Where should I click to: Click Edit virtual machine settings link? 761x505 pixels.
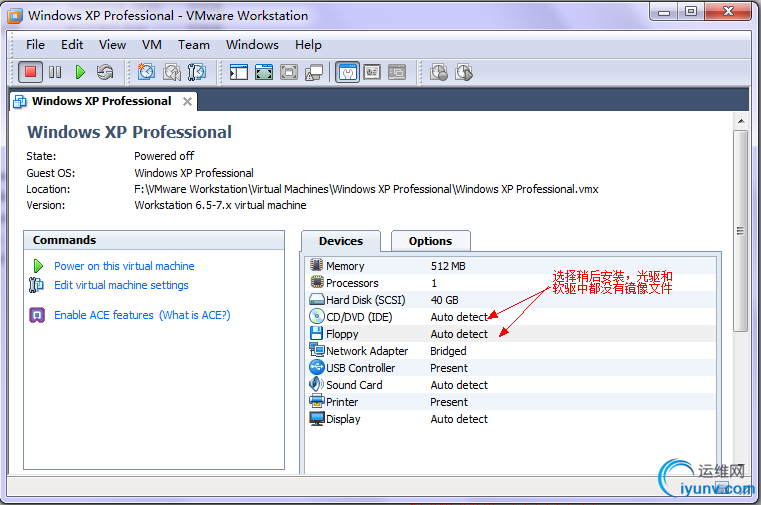point(121,285)
